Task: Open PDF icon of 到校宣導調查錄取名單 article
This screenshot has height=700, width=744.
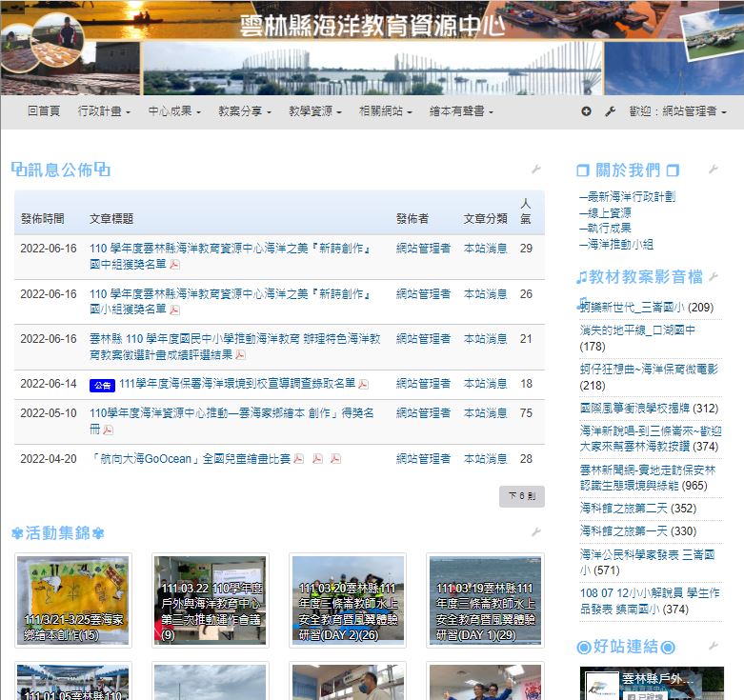Action: tap(364, 385)
